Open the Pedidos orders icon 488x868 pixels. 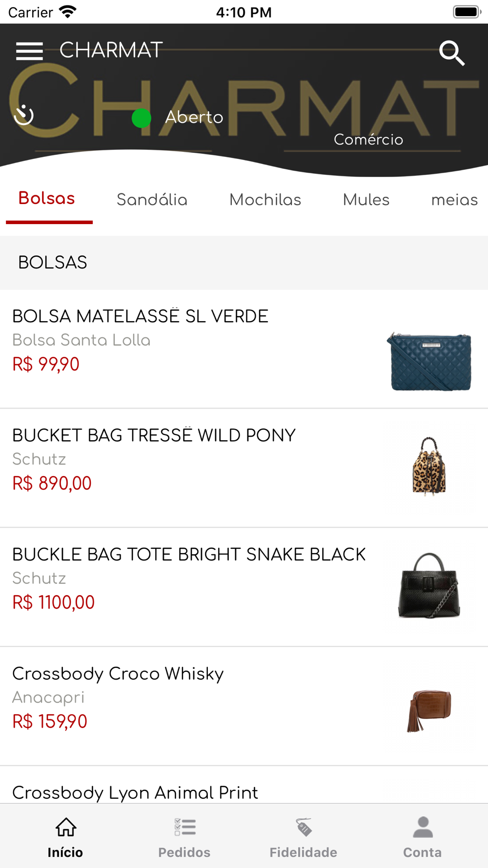[x=184, y=827]
